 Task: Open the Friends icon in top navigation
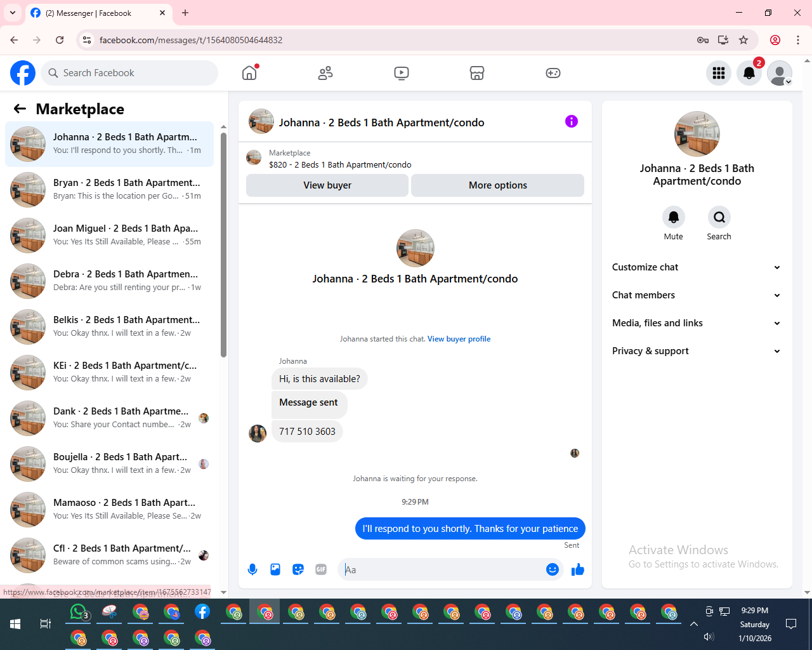[x=325, y=73]
